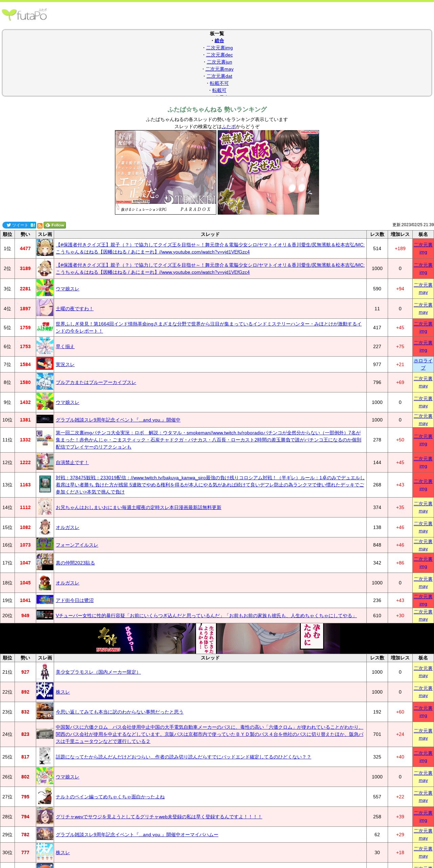434x868 pixels.
Task: Open the card thumbnail in the 13位 row
Action: point(45,485)
